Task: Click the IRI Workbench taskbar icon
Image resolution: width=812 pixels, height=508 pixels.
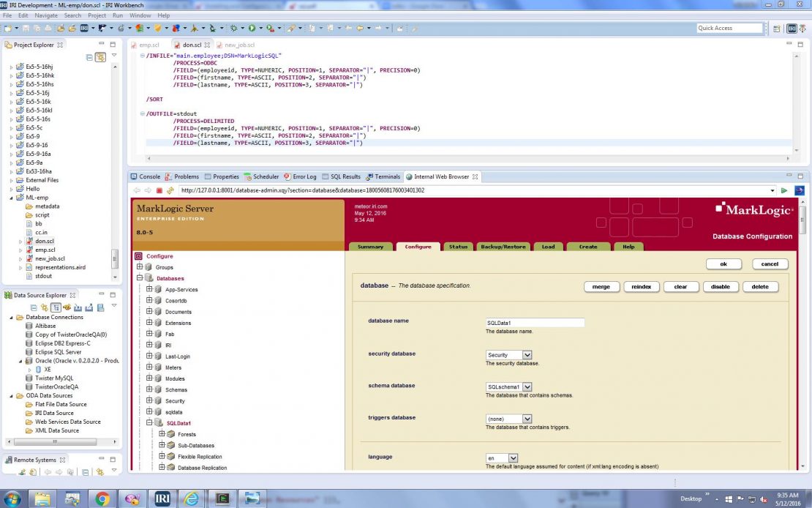Action: click(x=162, y=498)
